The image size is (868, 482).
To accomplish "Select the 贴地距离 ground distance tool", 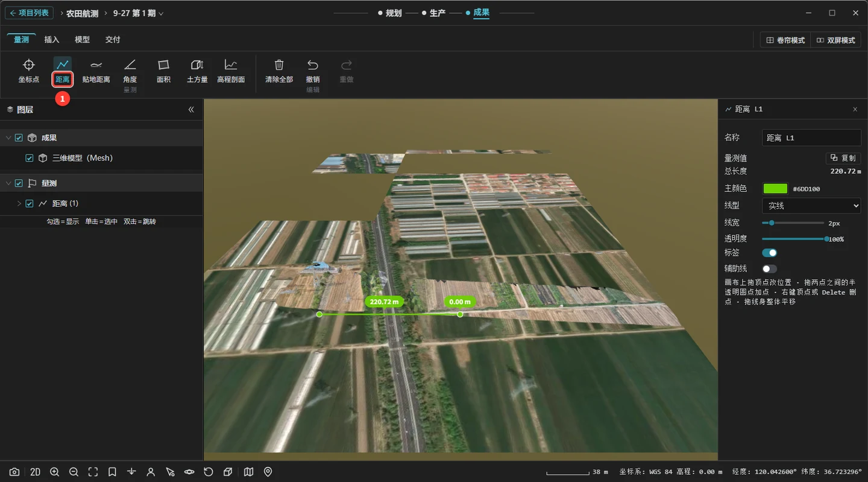I will pos(96,71).
